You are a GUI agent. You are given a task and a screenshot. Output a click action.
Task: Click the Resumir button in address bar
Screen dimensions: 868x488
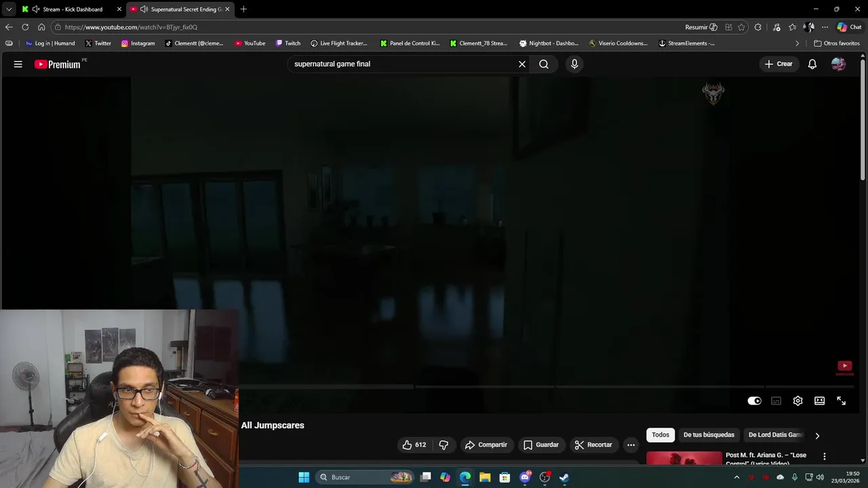click(701, 27)
